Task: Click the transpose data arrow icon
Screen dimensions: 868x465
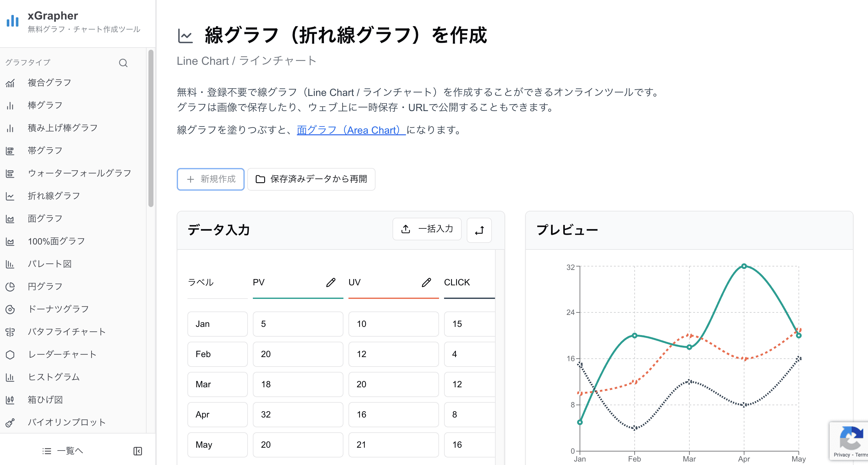Action: click(479, 230)
